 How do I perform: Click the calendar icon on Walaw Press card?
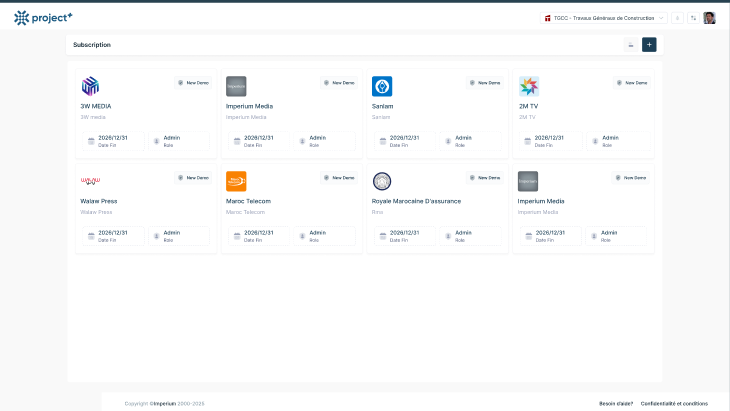coord(91,236)
